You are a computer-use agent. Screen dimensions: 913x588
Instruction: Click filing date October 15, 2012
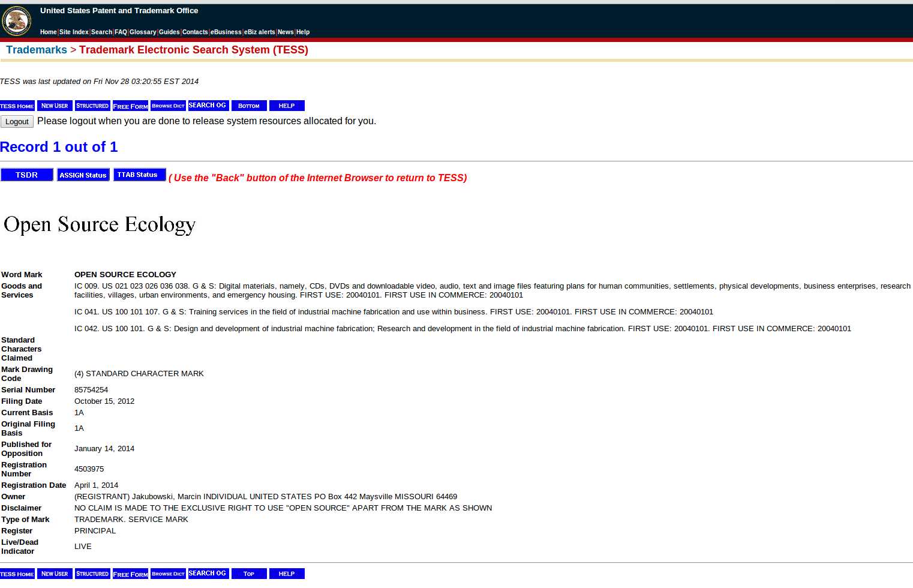click(104, 401)
